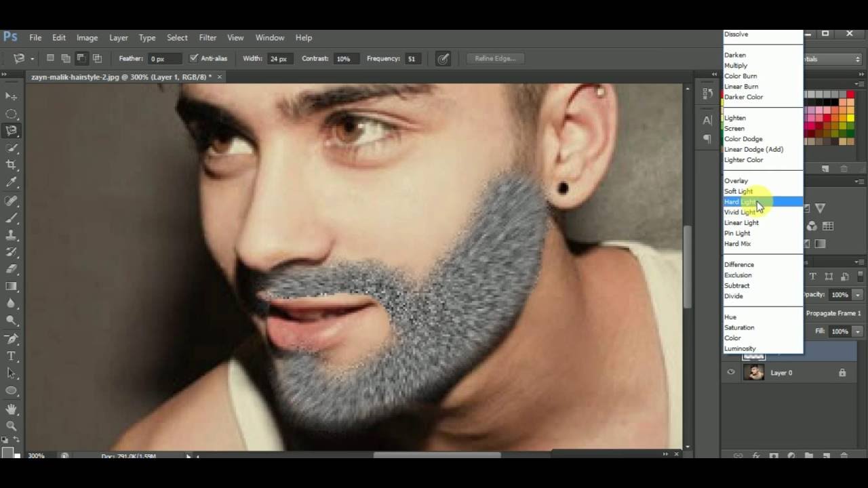Toggle tablet pressure for pen width

[x=443, y=59]
